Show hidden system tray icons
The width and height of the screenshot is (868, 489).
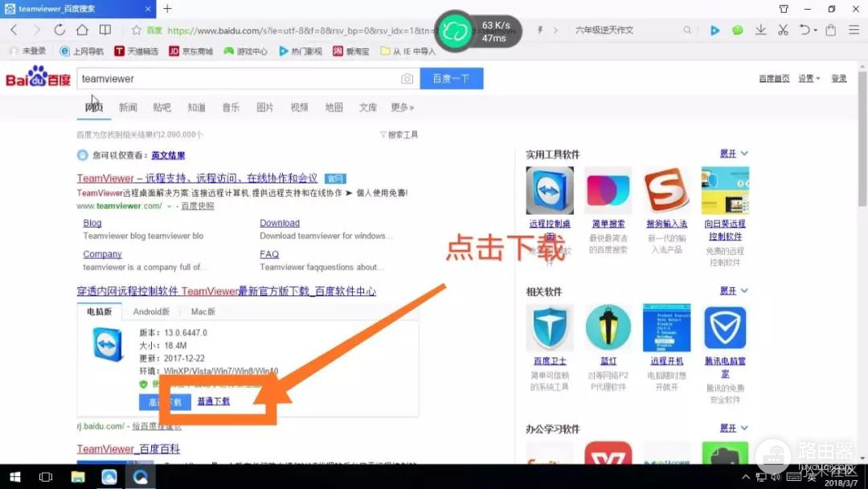(x=746, y=477)
